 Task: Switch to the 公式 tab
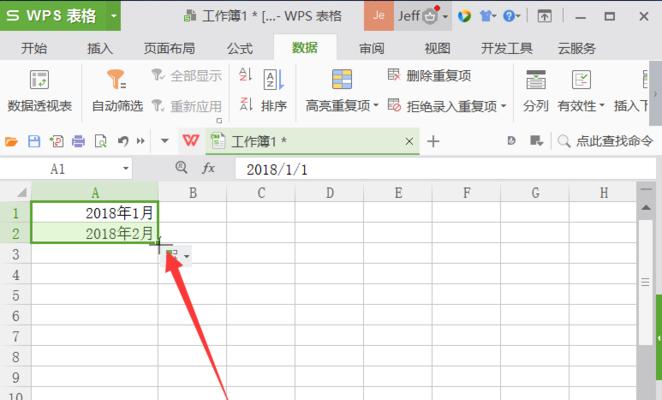(x=240, y=48)
